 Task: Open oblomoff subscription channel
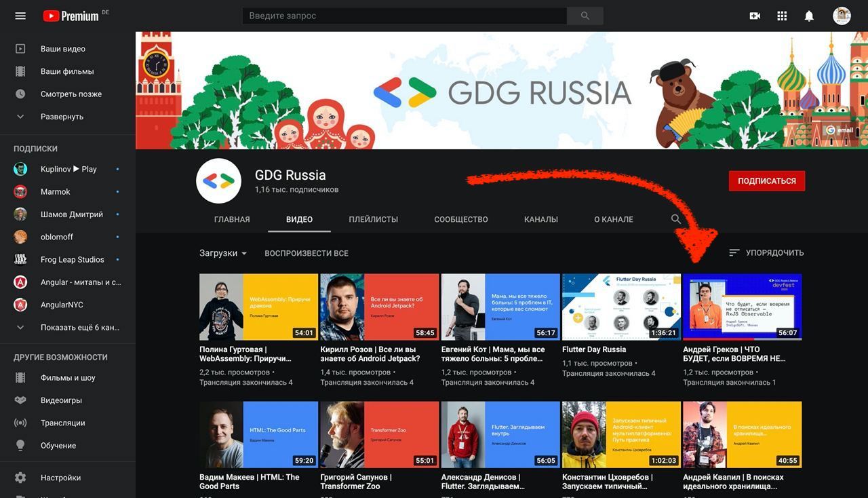click(68, 237)
